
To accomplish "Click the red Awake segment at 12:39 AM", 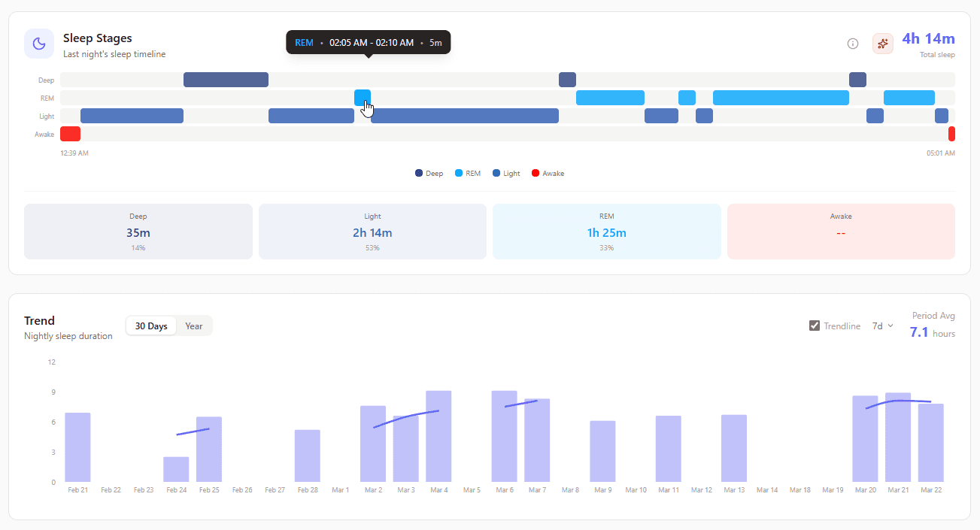I will [70, 134].
